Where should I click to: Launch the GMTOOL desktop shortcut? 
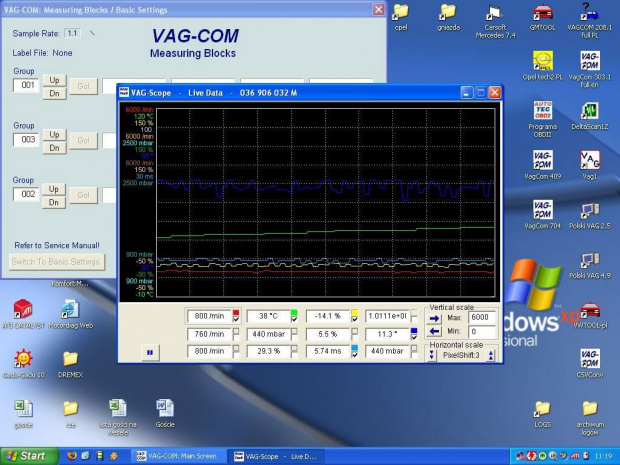click(542, 17)
